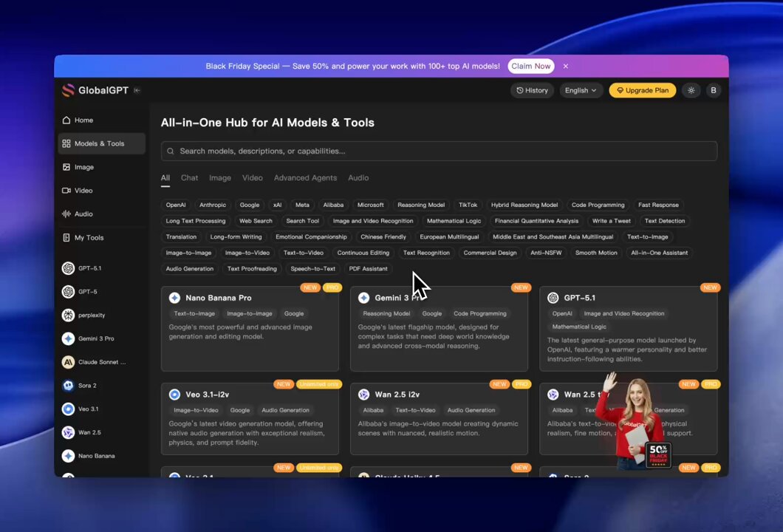Open perplexity in the sidebar

(84, 316)
